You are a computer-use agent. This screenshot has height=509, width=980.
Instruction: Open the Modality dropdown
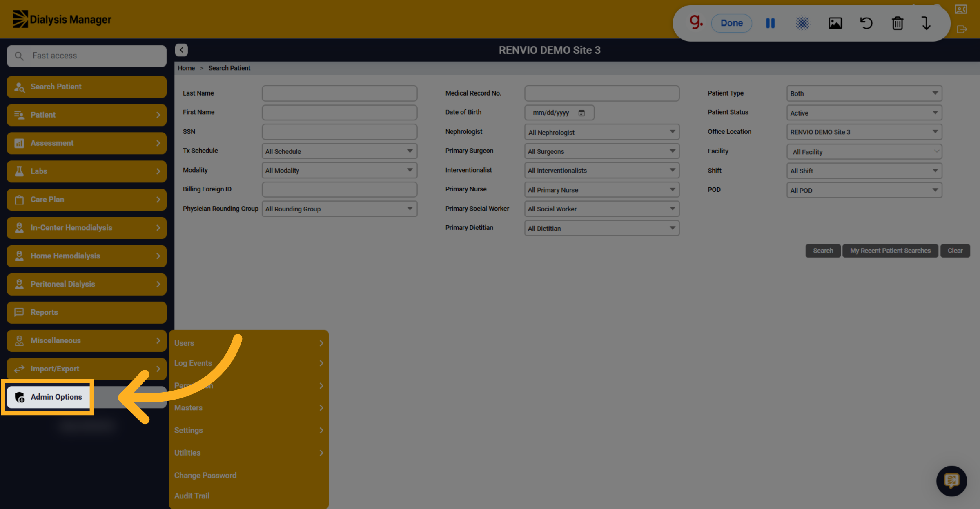click(339, 171)
